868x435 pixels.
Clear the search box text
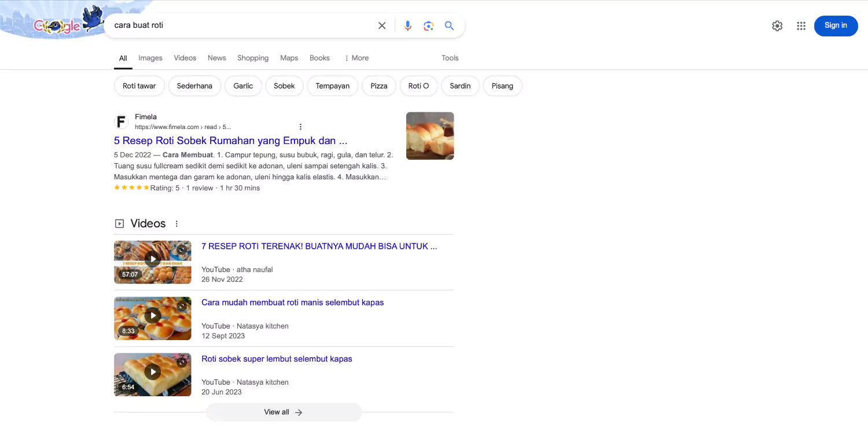point(382,25)
